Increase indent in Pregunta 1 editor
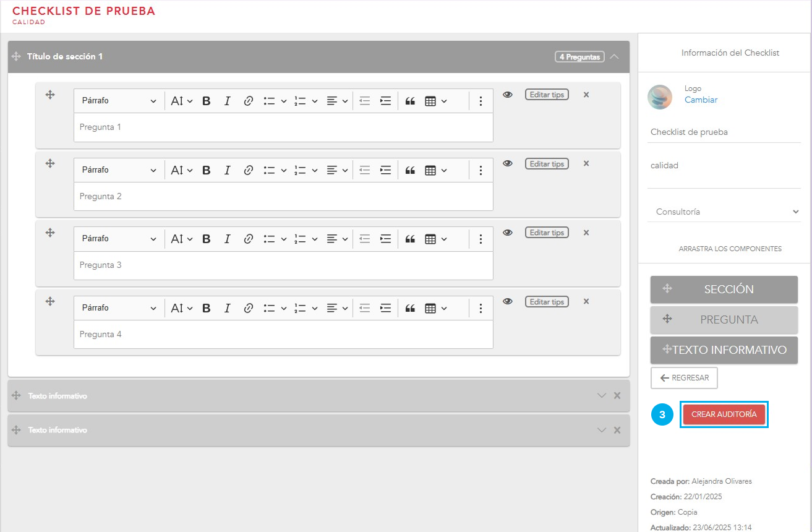This screenshot has width=812, height=532. (x=385, y=101)
